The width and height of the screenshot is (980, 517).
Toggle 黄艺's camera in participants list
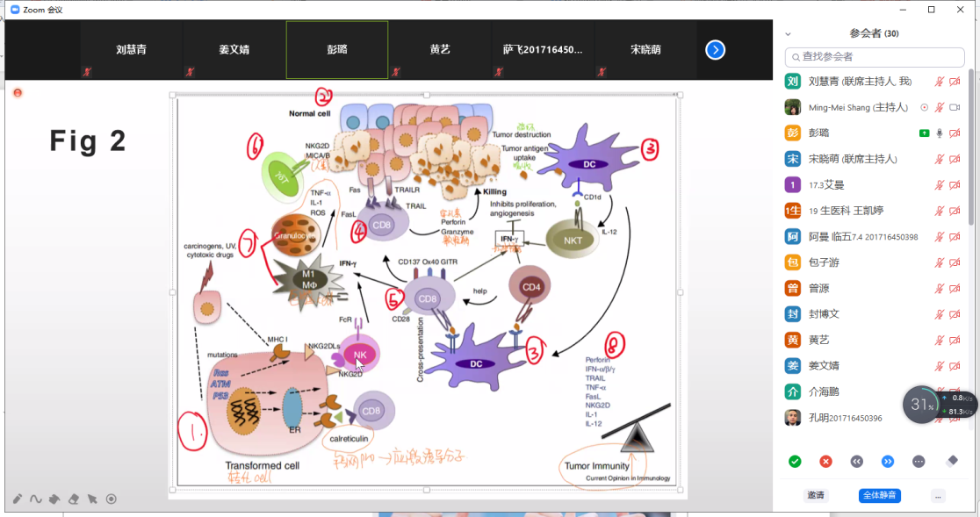(955, 341)
